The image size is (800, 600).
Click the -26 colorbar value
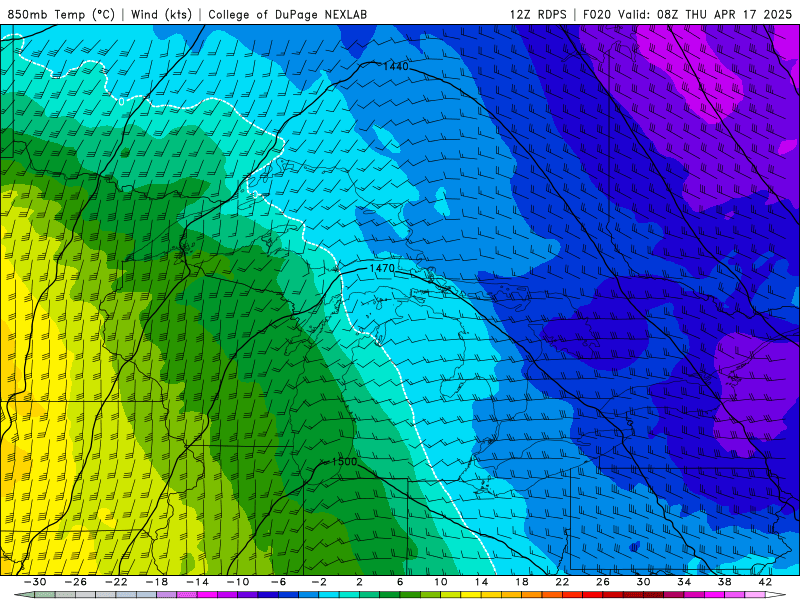tap(76, 582)
